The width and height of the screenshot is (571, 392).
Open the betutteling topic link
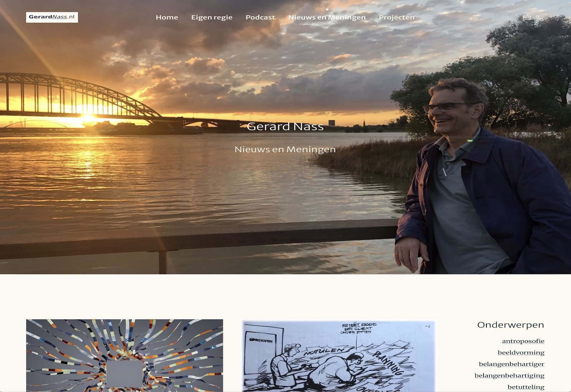click(526, 387)
